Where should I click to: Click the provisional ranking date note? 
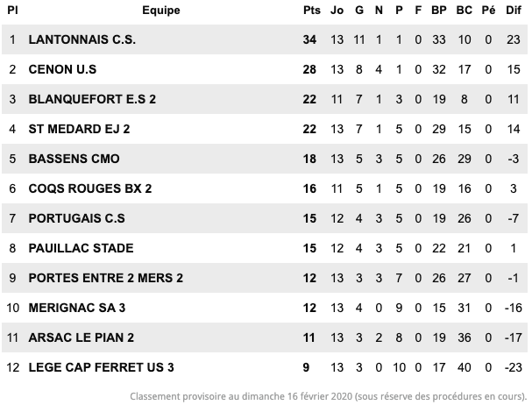coord(328,397)
